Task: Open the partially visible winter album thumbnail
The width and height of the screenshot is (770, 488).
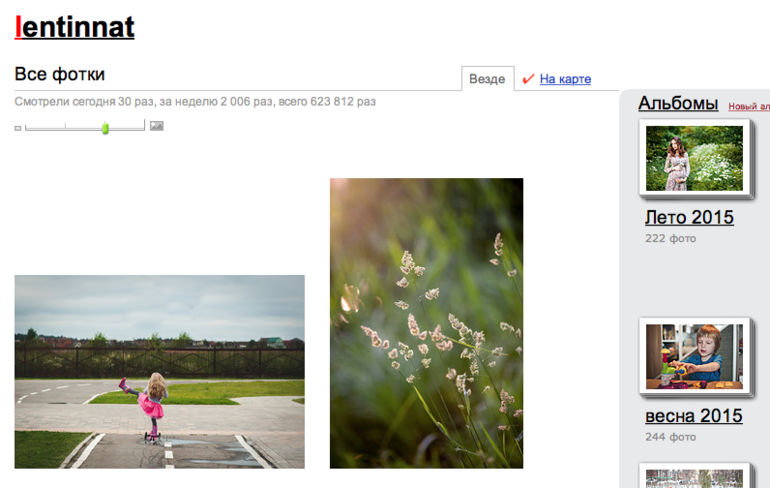Action: pos(694,476)
